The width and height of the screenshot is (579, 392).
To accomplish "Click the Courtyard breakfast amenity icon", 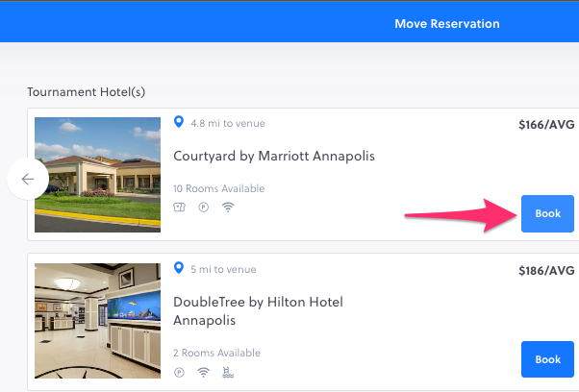I will 179,207.
